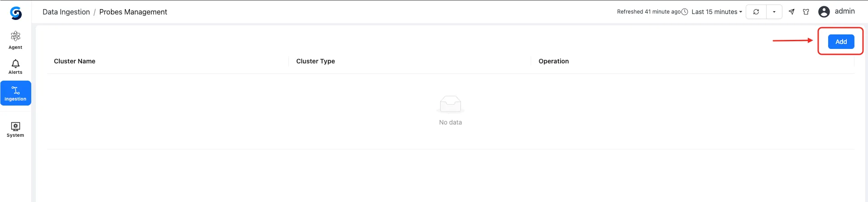Click the paper plane icon

coord(791,12)
